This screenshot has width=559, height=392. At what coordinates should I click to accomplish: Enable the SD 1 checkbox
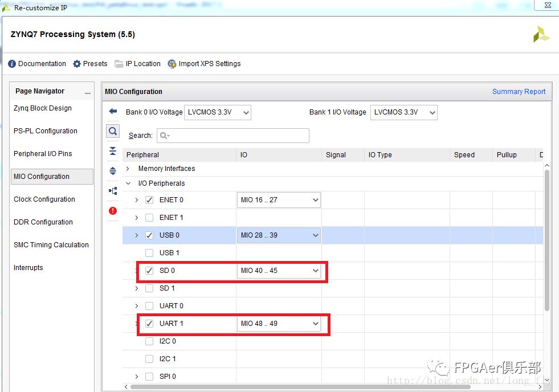(x=149, y=288)
